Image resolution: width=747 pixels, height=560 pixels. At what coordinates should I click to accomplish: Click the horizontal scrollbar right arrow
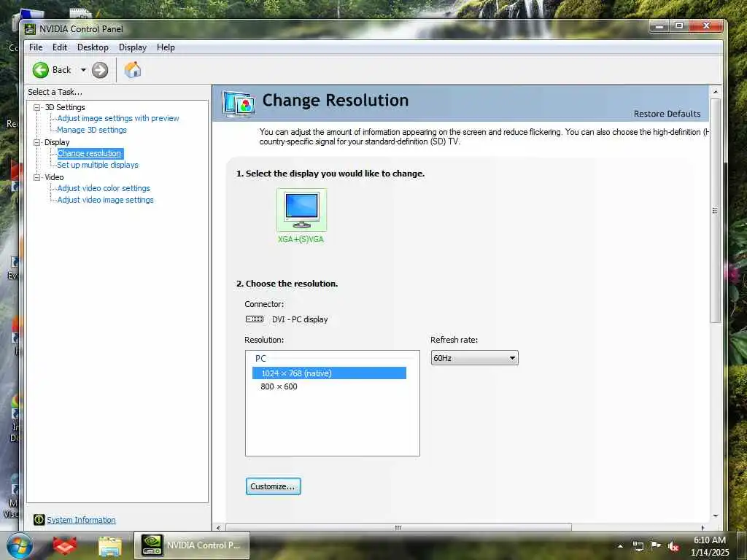tap(703, 528)
